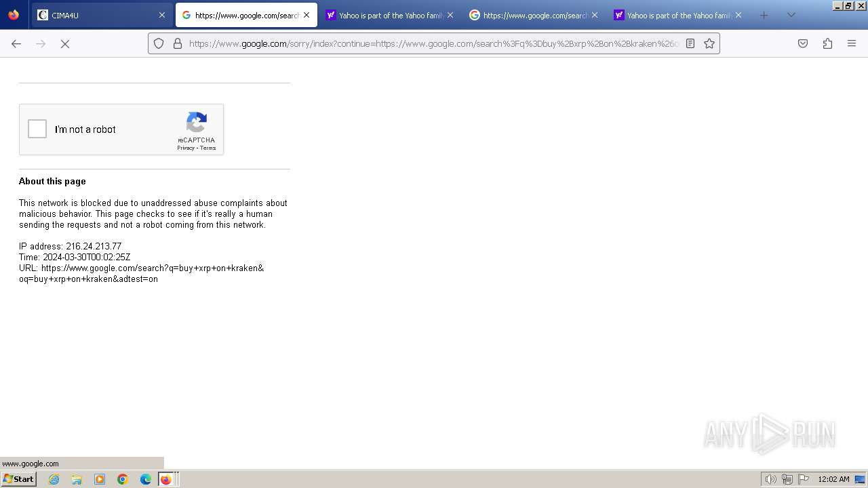Close the active Google tab

pyautogui.click(x=307, y=15)
